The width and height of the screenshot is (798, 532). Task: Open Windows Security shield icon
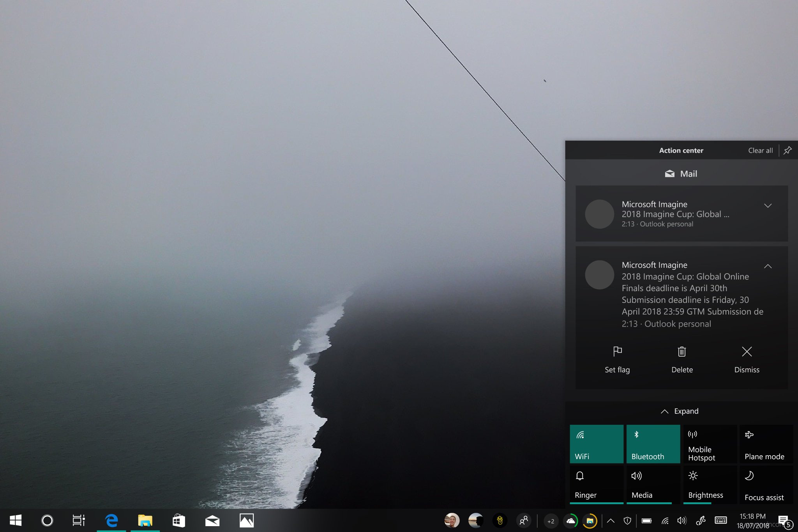(627, 521)
